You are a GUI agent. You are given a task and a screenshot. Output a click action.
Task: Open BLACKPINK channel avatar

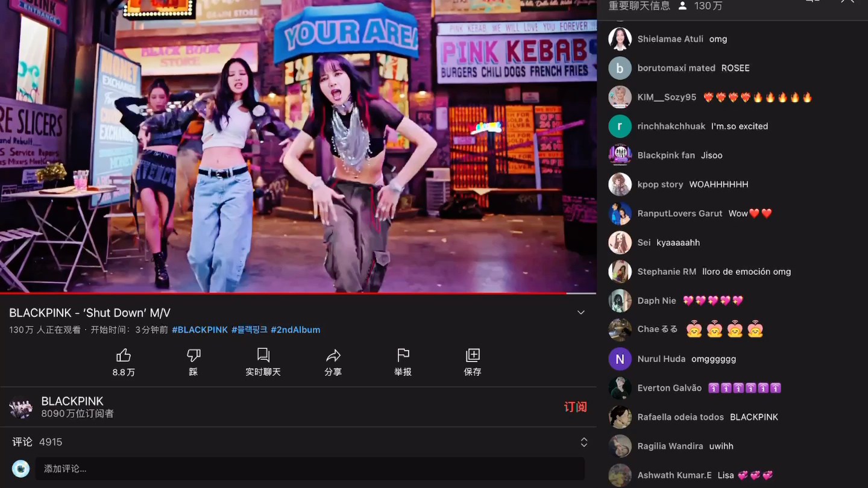(x=20, y=407)
